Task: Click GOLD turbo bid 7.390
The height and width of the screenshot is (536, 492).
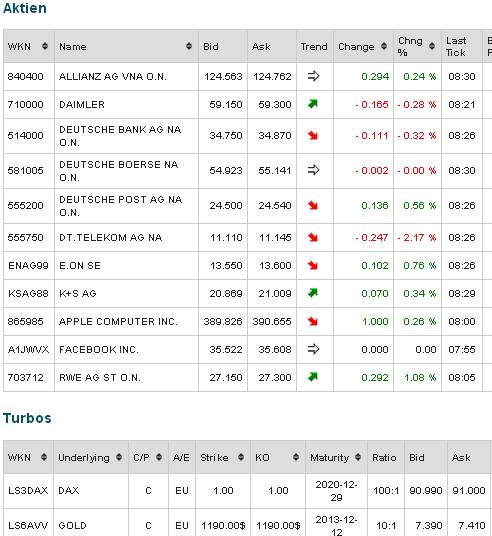Action: point(430,525)
